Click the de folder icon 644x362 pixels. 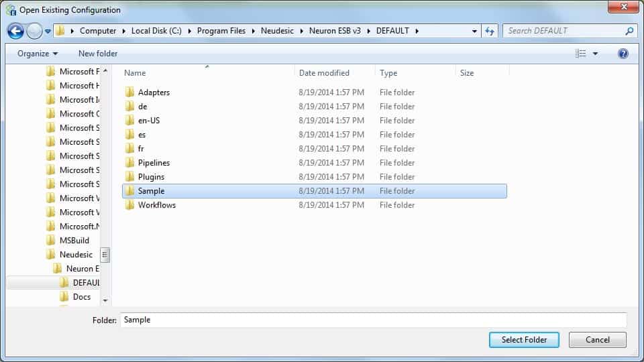tap(129, 107)
